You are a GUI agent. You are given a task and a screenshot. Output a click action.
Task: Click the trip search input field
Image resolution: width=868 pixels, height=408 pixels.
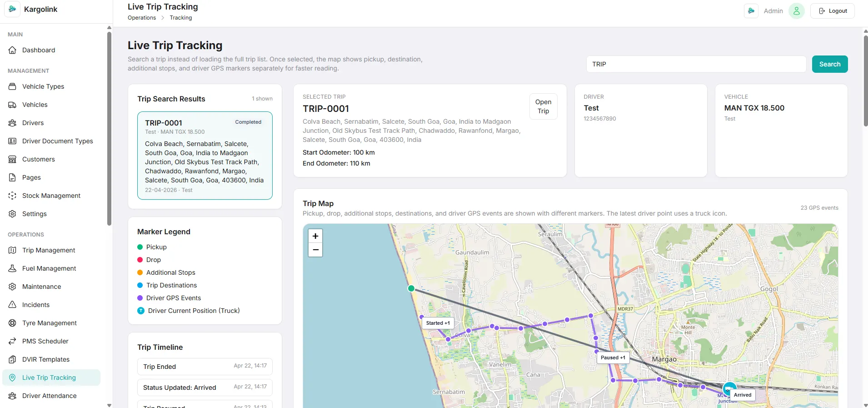coord(696,64)
